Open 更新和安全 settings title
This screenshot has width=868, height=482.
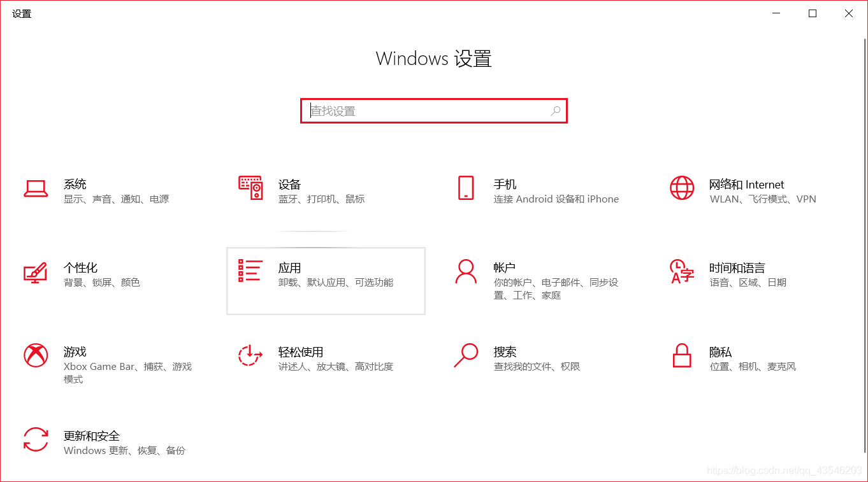click(92, 436)
